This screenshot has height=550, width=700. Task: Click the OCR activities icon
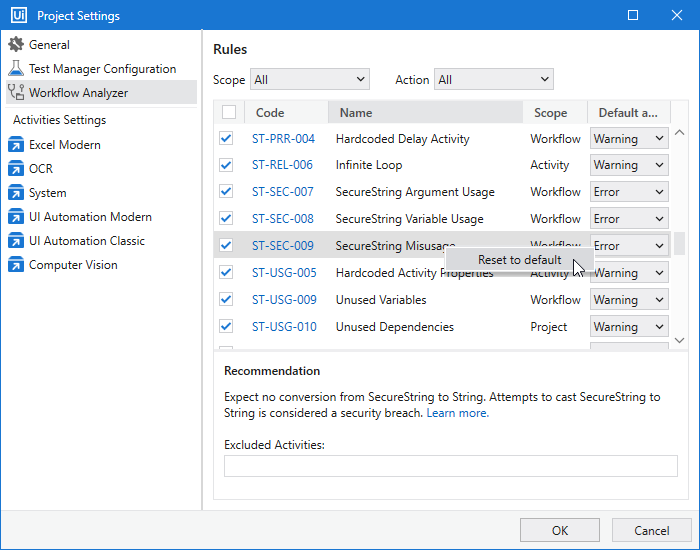click(x=16, y=169)
